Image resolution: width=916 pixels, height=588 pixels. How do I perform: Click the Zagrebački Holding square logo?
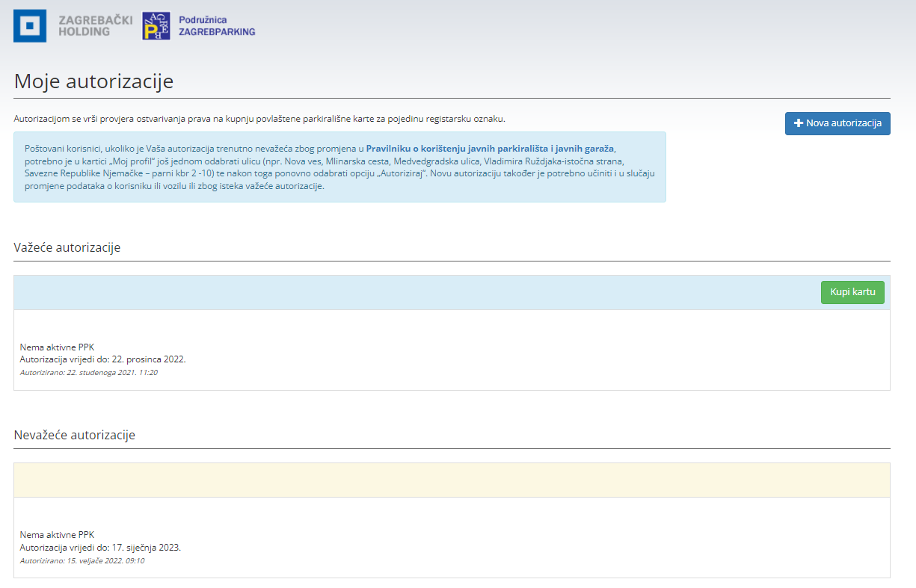click(30, 26)
